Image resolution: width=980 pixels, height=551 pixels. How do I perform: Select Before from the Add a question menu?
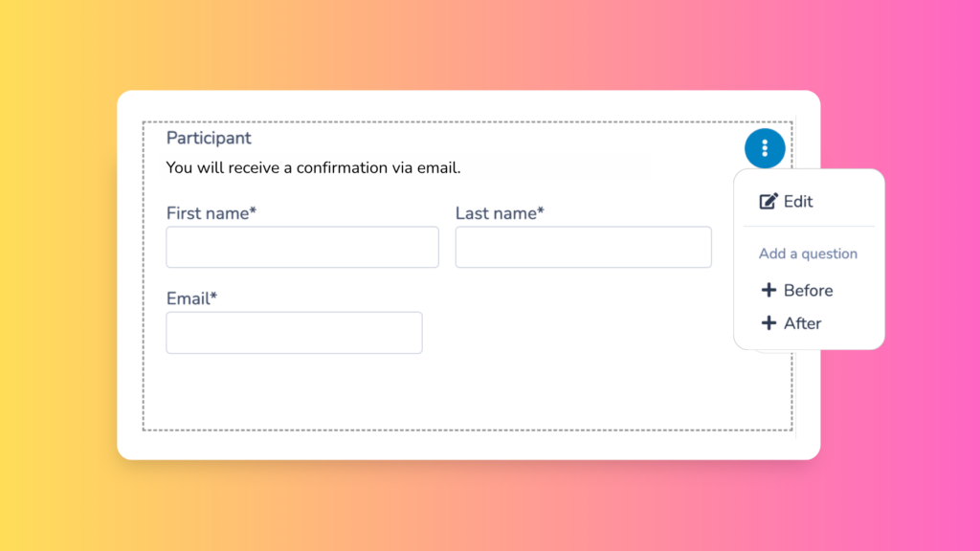click(x=805, y=290)
